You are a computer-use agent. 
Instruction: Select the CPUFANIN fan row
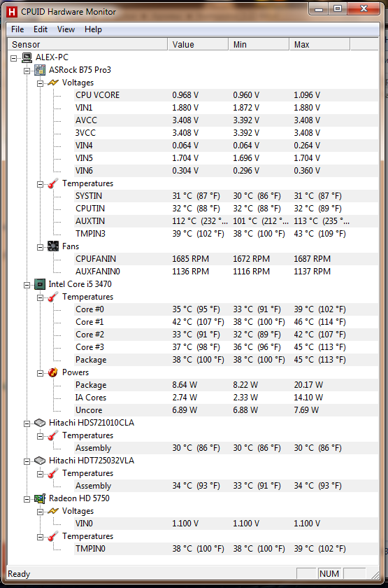click(227, 259)
